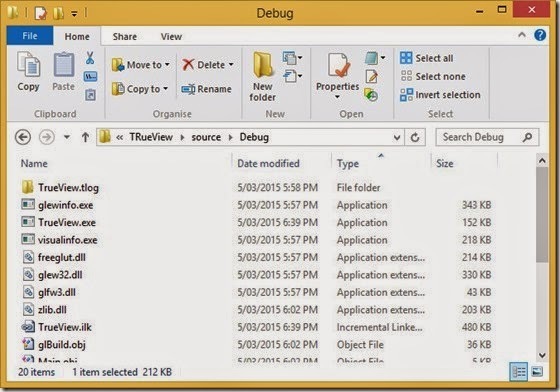The height and width of the screenshot is (392, 560).
Task: Click the glBuild.obj file icon
Action: pyautogui.click(x=28, y=344)
